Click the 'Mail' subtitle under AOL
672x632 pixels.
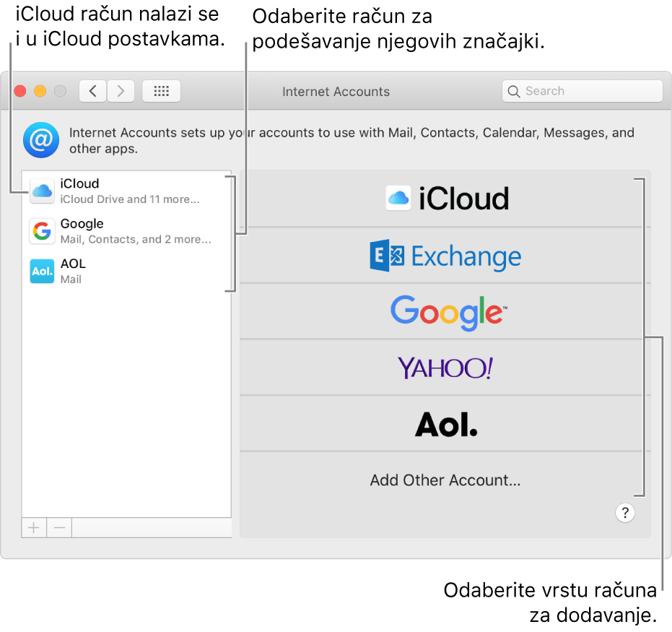tap(71, 280)
